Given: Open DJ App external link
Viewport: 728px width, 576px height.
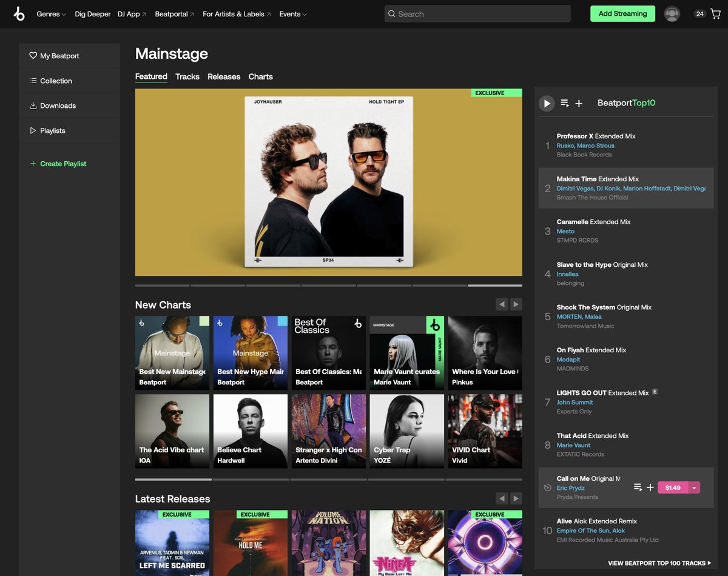Looking at the screenshot, I should (x=132, y=14).
